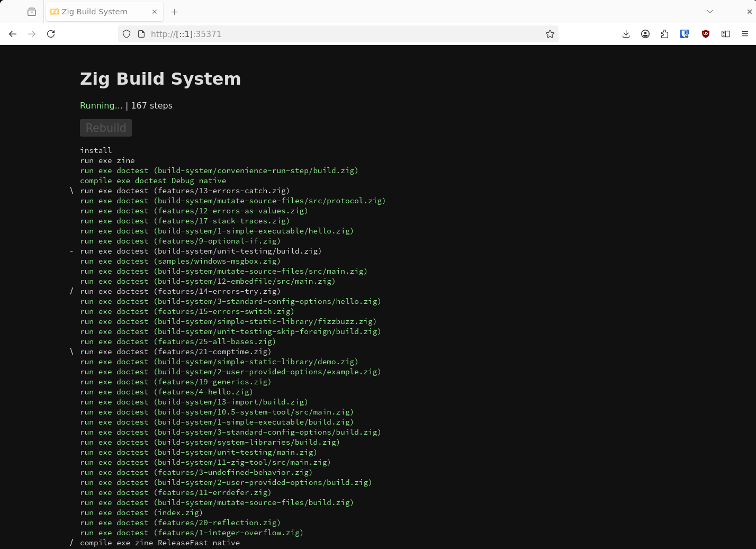Toggle the browser sidebar
Screen dimensions: 756x549
point(726,34)
